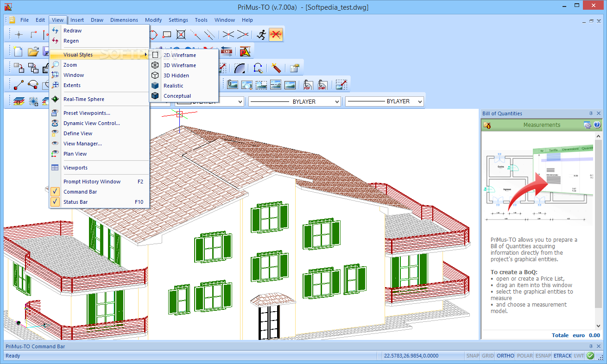Click the rectangle quadrant snap icon
This screenshot has height=364, width=607.
(181, 34)
